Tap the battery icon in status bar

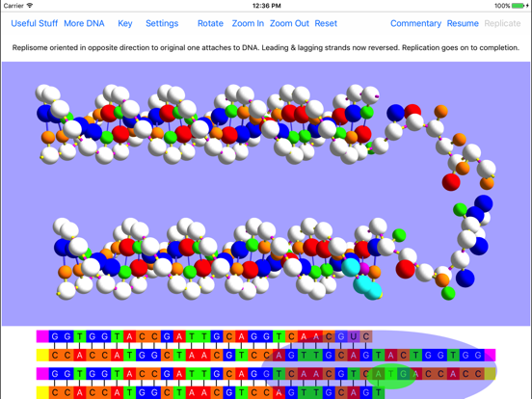click(x=519, y=6)
